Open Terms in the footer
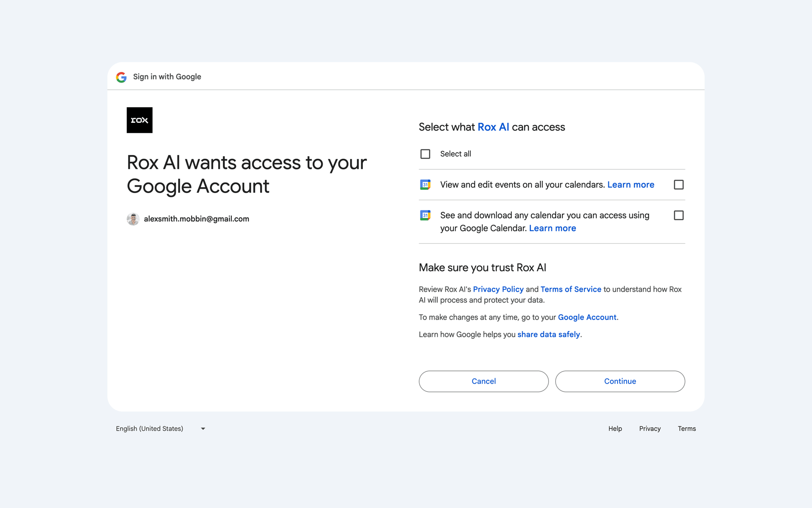 click(687, 429)
